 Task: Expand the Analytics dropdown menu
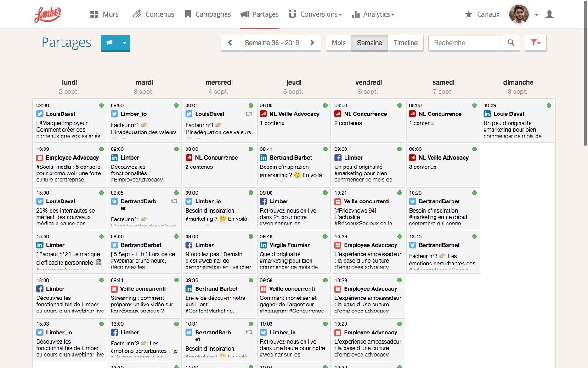coord(373,14)
